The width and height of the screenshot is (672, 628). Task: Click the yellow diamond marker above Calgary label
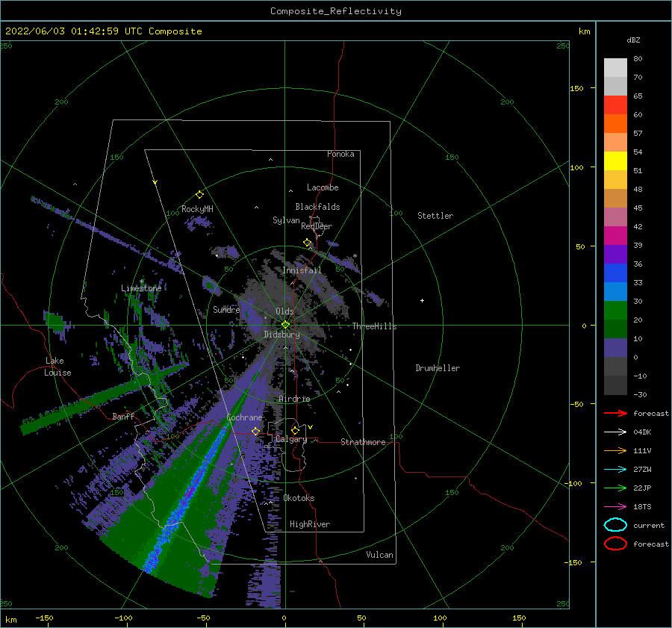coord(295,430)
